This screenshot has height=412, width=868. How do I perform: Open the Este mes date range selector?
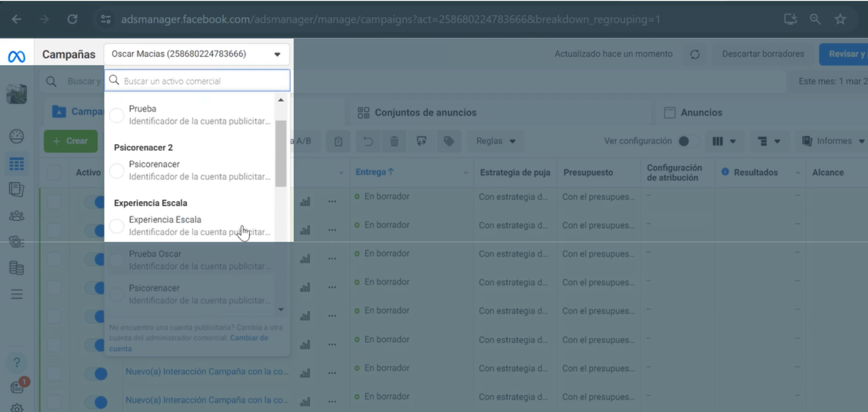(828, 82)
